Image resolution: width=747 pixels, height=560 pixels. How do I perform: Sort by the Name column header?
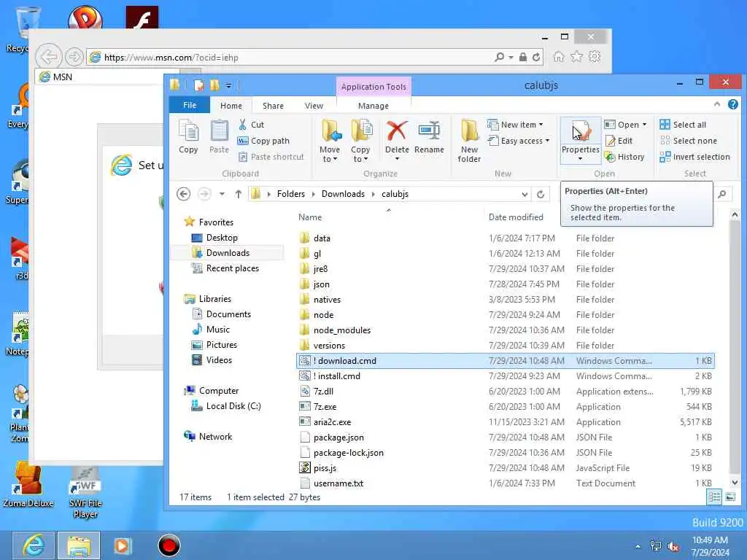pos(310,217)
